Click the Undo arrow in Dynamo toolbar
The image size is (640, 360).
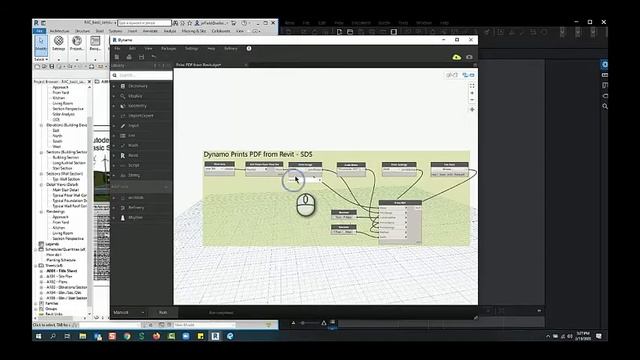pos(153,57)
